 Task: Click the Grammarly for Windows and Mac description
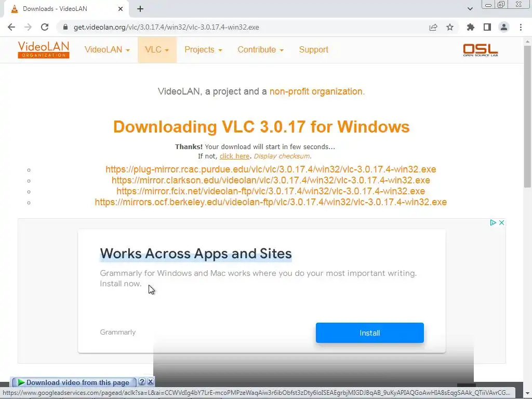[x=258, y=278]
